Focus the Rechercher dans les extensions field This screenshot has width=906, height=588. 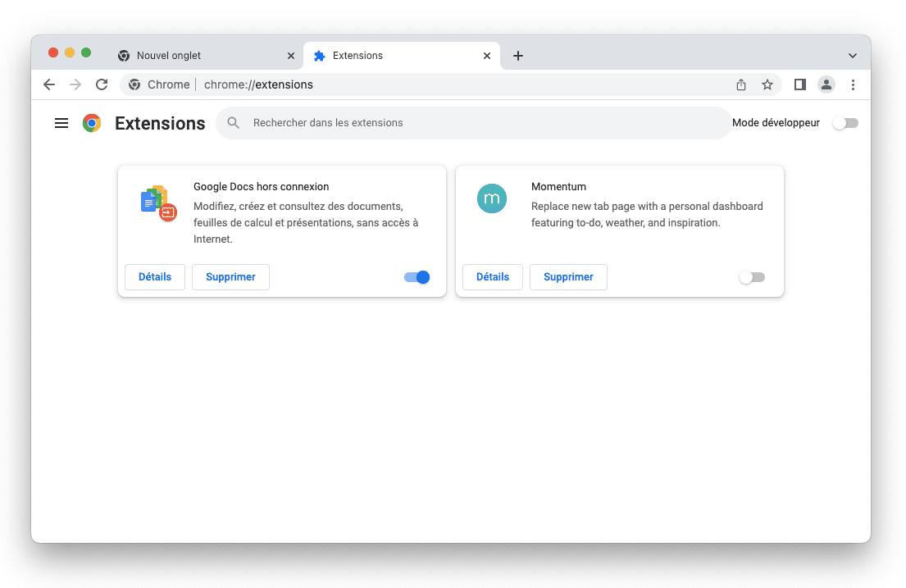474,122
